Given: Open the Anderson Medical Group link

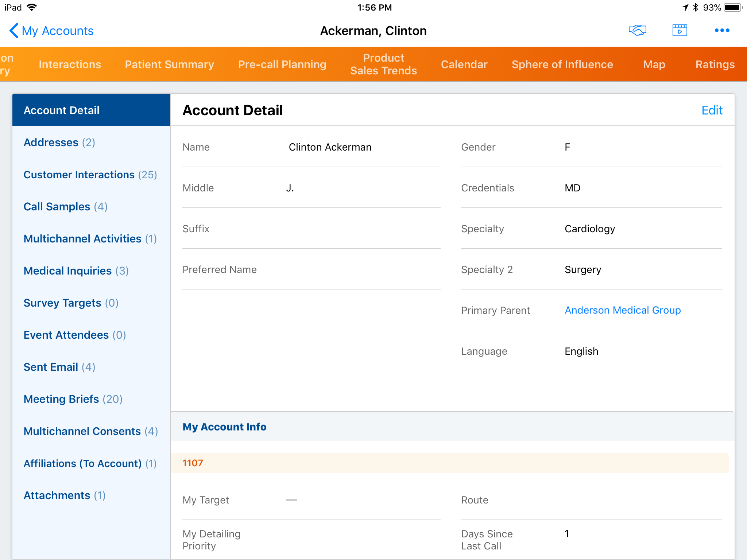Looking at the screenshot, I should pos(623,310).
